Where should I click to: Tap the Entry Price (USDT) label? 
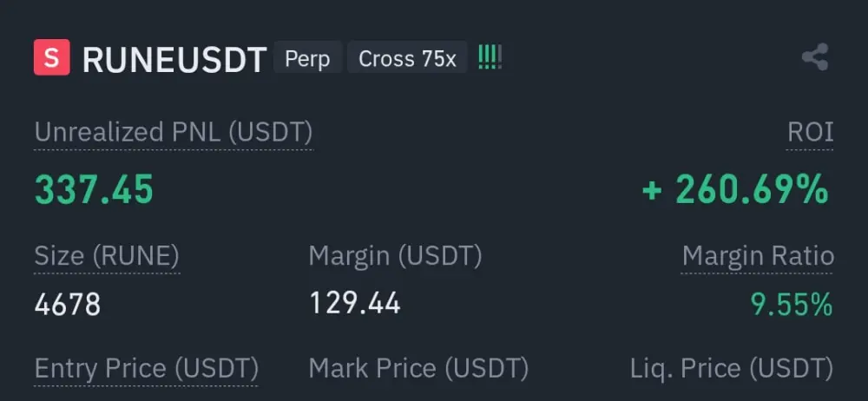pyautogui.click(x=146, y=368)
